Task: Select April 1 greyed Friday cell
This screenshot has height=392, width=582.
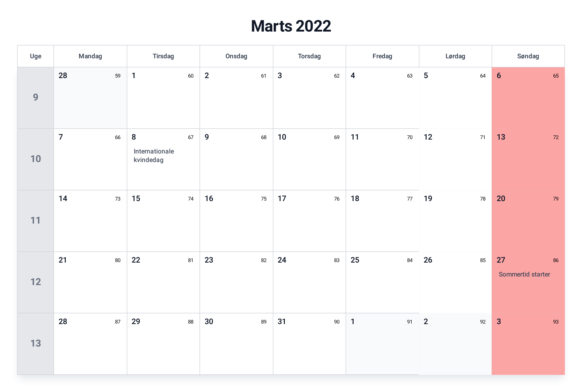Action: [382, 344]
